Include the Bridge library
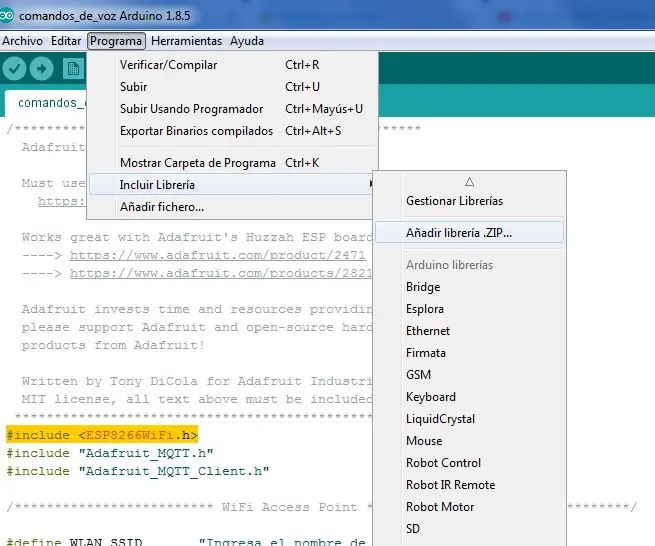The height and width of the screenshot is (546, 655). coord(470,287)
